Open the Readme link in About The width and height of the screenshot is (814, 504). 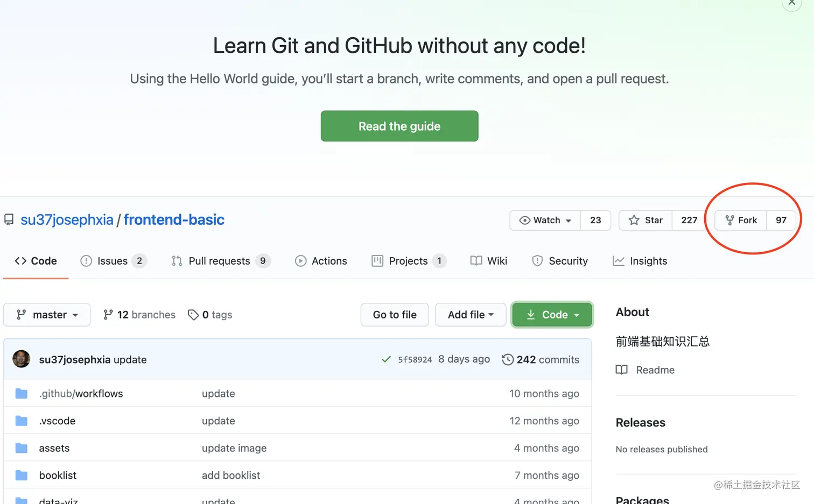[645, 370]
